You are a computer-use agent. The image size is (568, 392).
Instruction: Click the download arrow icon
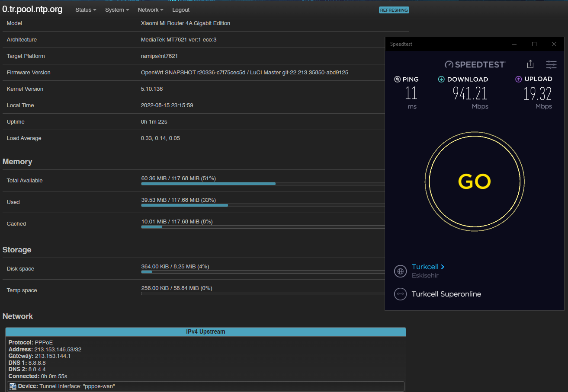coord(441,79)
